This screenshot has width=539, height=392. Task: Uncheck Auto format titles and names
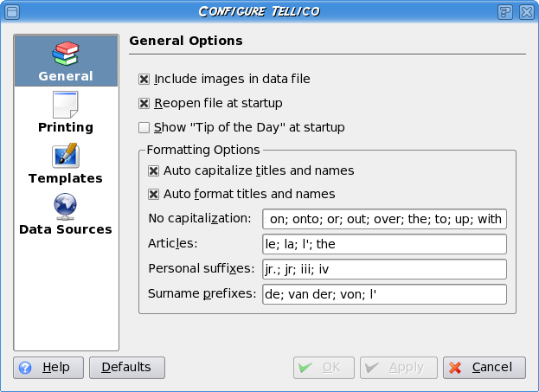(153, 195)
